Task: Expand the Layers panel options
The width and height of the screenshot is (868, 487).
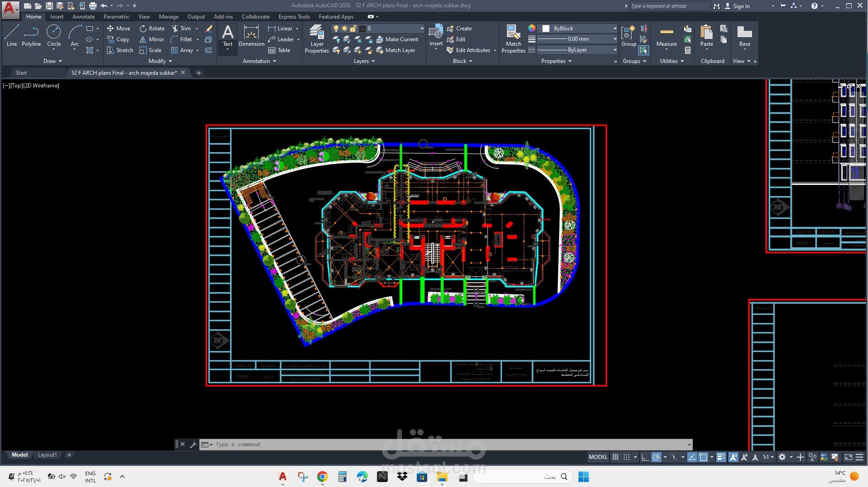Action: tap(364, 61)
